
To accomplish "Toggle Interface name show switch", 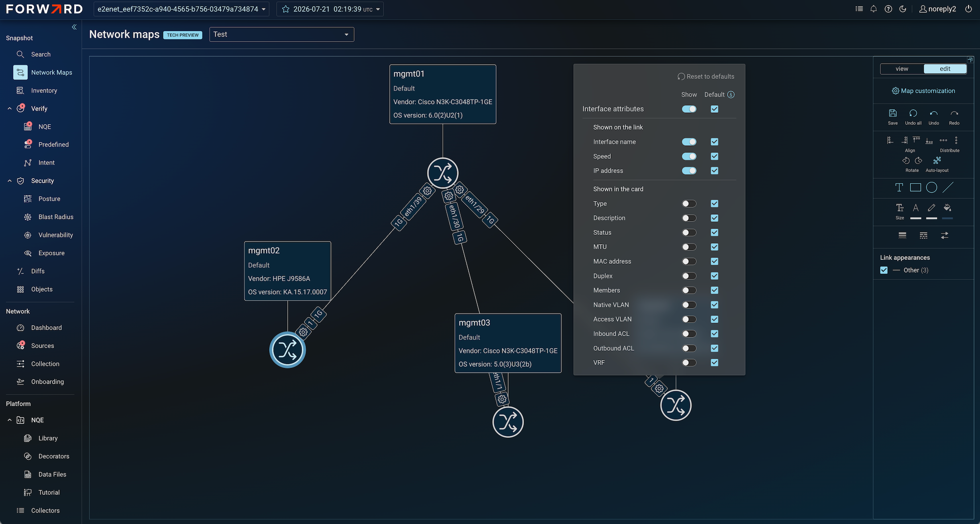I will (689, 142).
